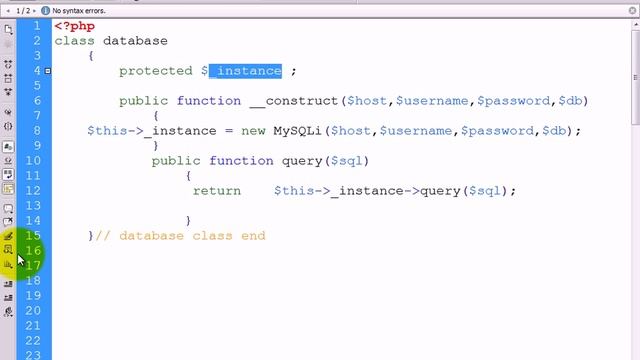The width and height of the screenshot is (640, 360).
Task: Close the syntax info bar
Action: tap(633, 11)
